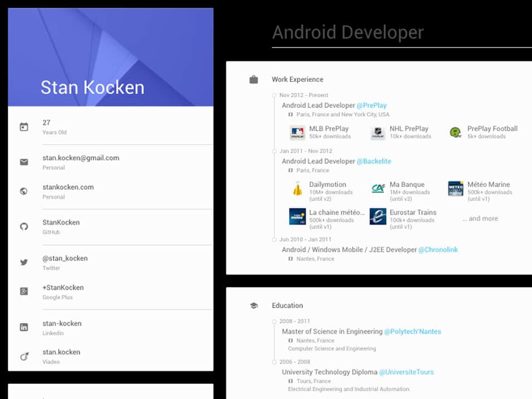The width and height of the screenshot is (532, 399).
Task: Click '50k+ downloads' under MLB PrePlay
Action: [330, 137]
